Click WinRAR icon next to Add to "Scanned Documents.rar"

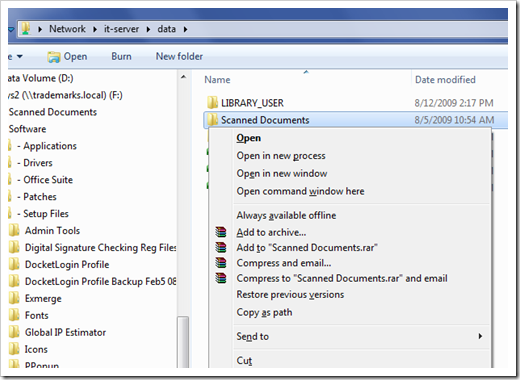coord(221,247)
